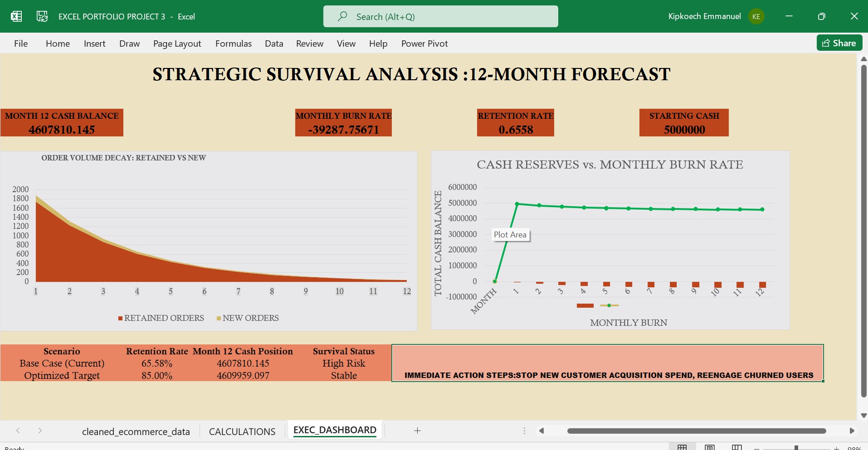Switch to Page Break Preview in status bar
This screenshot has width=868, height=450.
pos(736,447)
